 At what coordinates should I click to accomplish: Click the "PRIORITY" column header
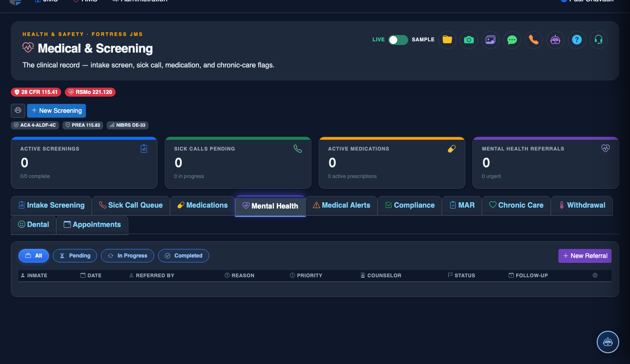(x=306, y=275)
